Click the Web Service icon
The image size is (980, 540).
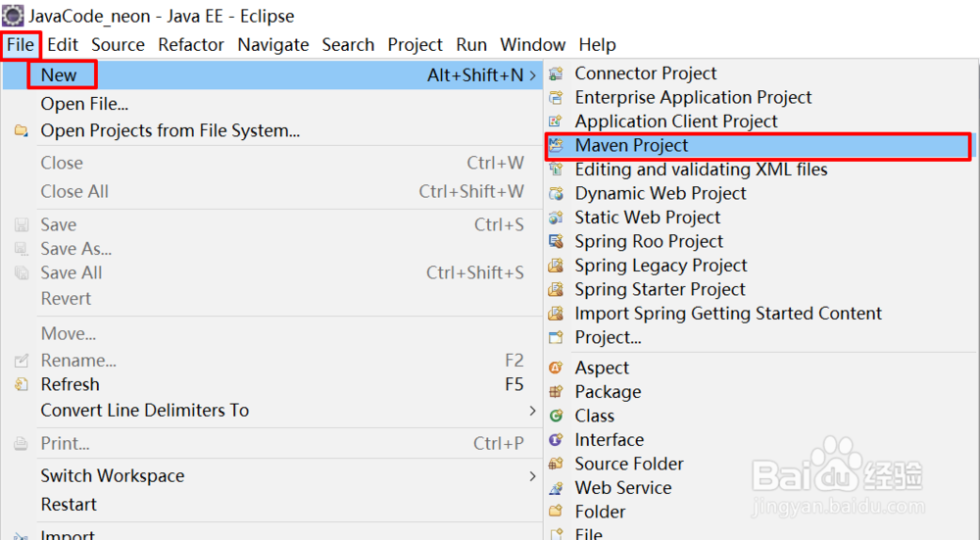(557, 488)
